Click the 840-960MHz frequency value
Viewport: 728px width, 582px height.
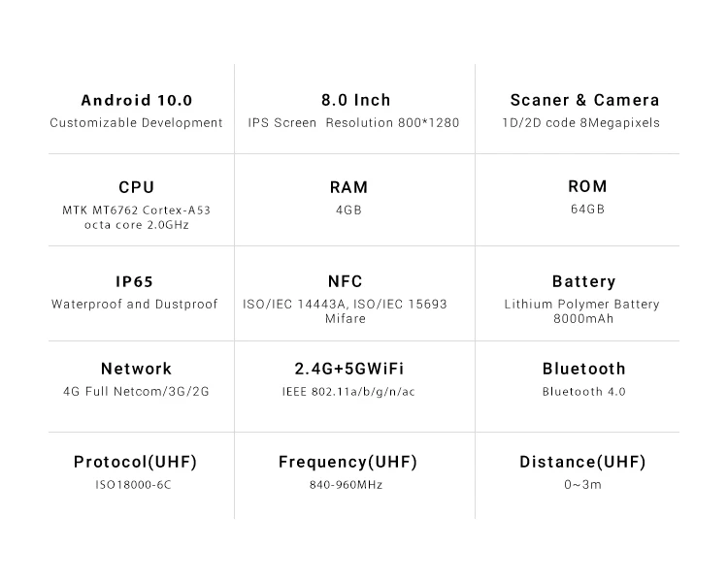pyautogui.click(x=346, y=484)
